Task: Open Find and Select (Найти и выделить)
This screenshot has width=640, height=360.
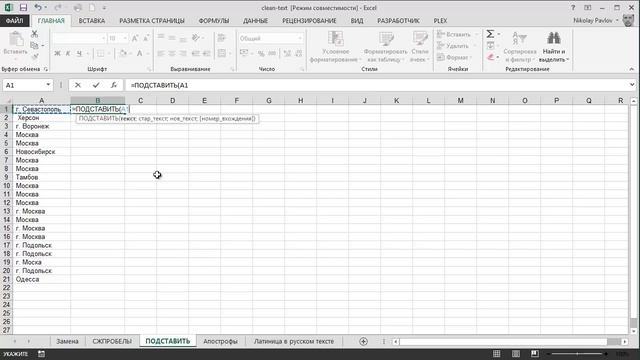Action: [x=553, y=47]
